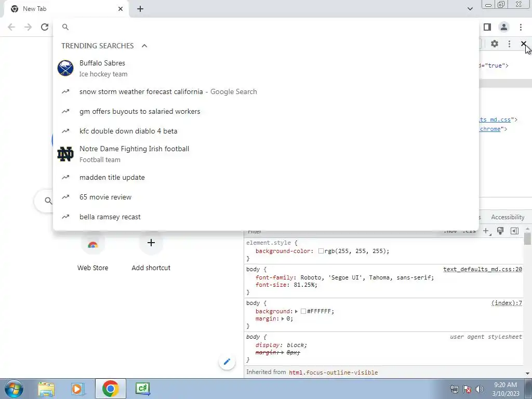Select madden title update suggestion
This screenshot has height=399, width=532.
click(266, 178)
